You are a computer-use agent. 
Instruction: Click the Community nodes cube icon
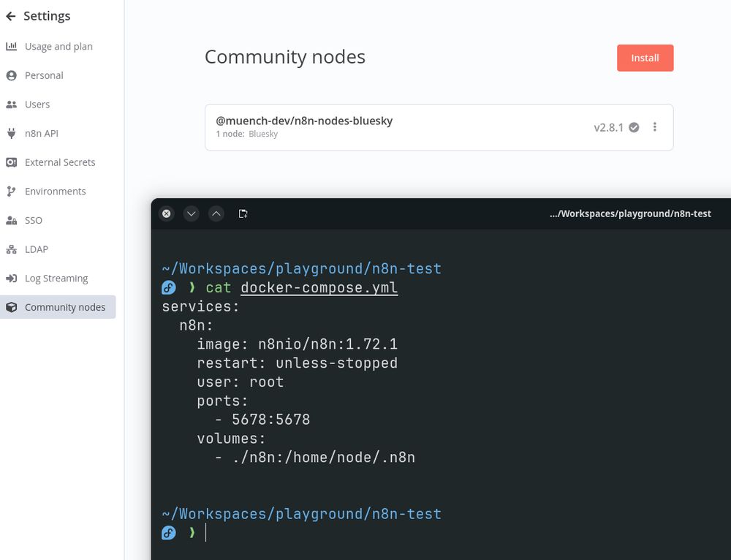[11, 307]
